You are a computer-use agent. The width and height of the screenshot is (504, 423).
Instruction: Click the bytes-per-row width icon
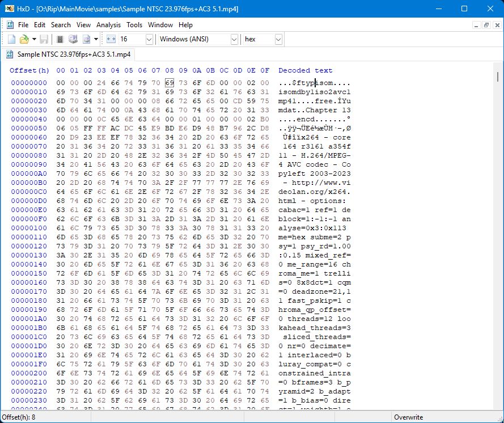point(111,39)
